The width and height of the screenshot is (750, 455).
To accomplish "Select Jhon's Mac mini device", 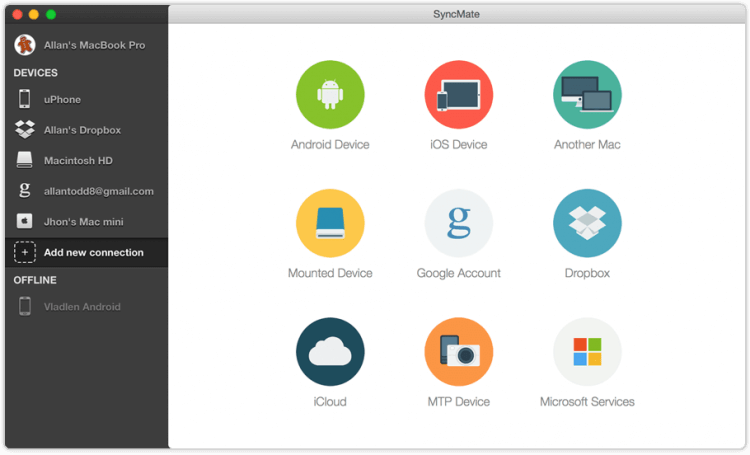I will [84, 222].
